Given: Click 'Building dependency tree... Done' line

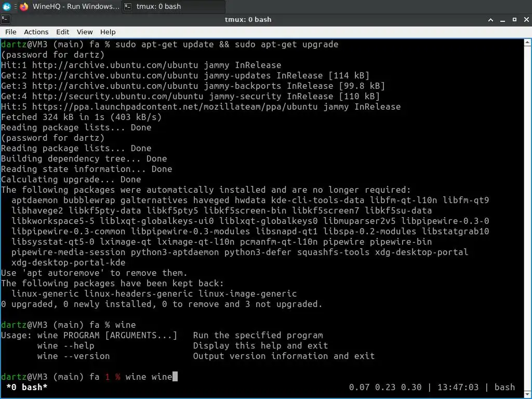Looking at the screenshot, I should click(x=84, y=158).
